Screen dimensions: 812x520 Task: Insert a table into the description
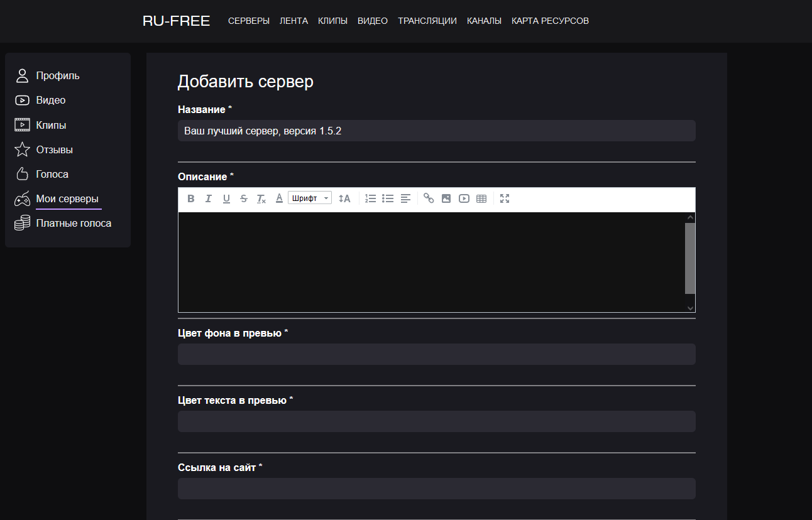point(481,198)
